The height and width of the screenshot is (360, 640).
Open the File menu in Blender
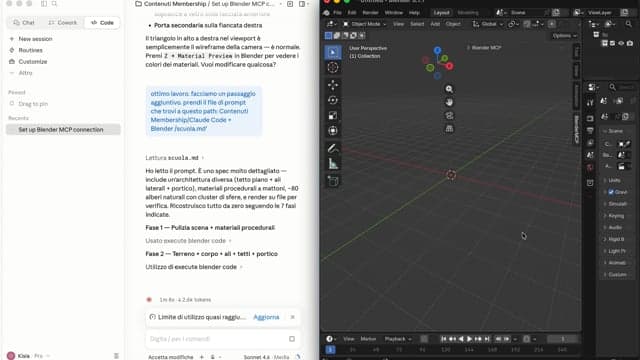point(338,13)
